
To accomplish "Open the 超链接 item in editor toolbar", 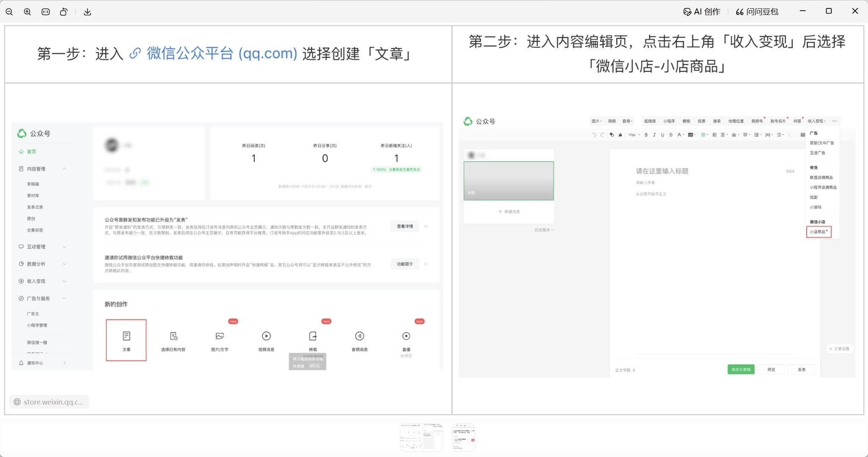I will tap(650, 121).
